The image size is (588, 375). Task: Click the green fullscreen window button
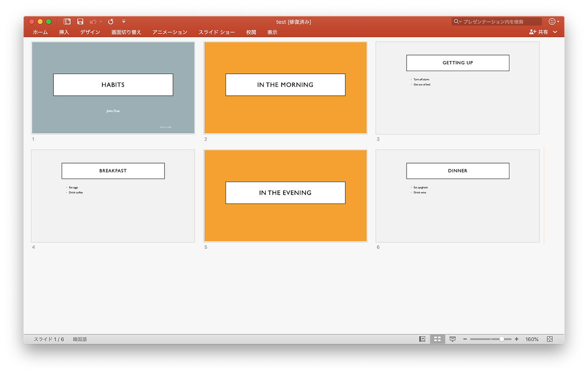[49, 22]
